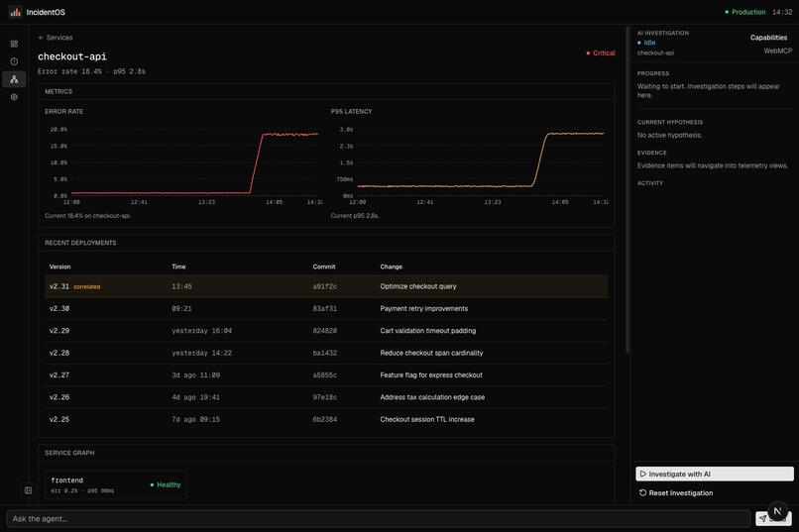The width and height of the screenshot is (799, 532).
Task: Click the Production environment indicator
Action: click(745, 12)
